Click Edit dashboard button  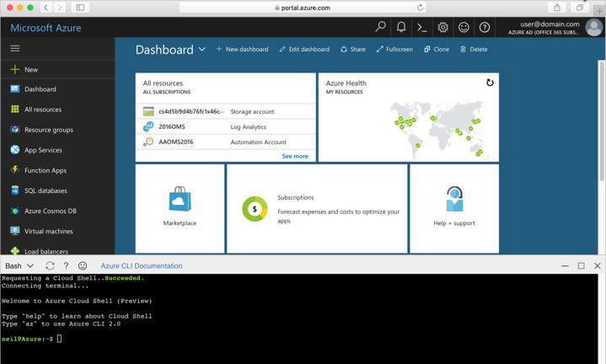(304, 49)
